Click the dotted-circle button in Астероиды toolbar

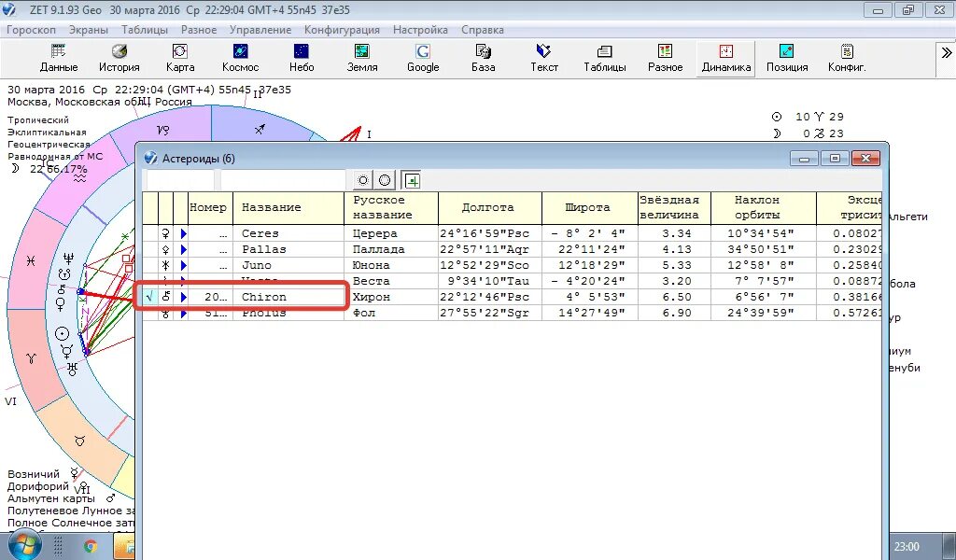point(363,180)
